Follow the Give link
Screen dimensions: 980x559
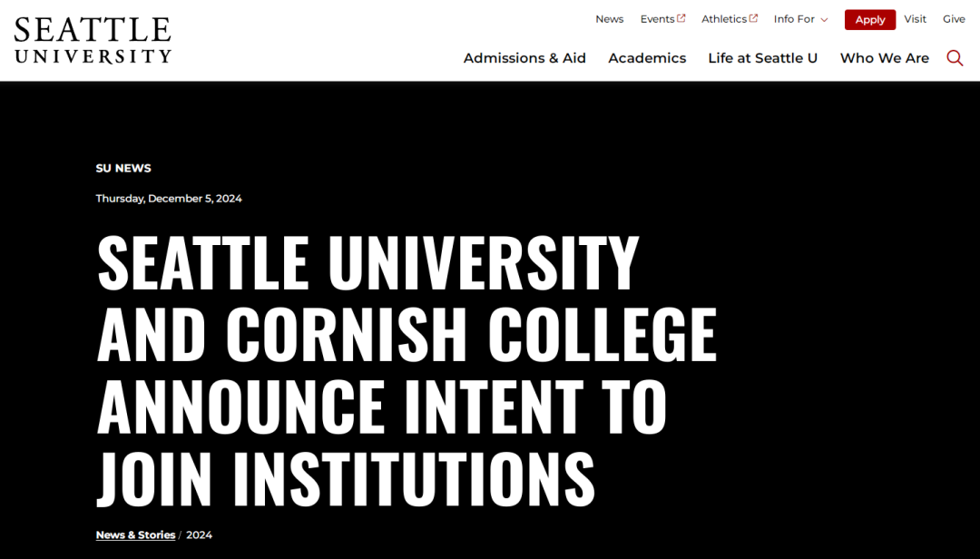coord(954,19)
